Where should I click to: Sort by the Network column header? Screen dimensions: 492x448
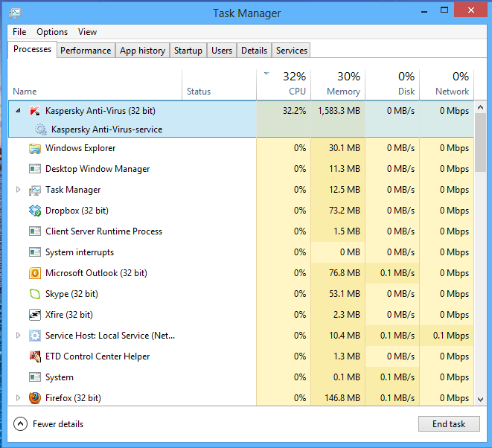(x=447, y=85)
